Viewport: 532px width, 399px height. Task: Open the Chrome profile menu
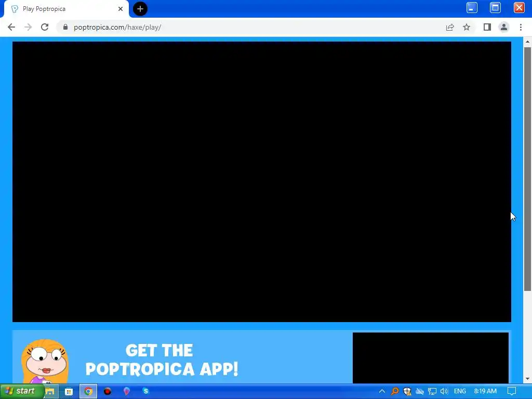(504, 27)
